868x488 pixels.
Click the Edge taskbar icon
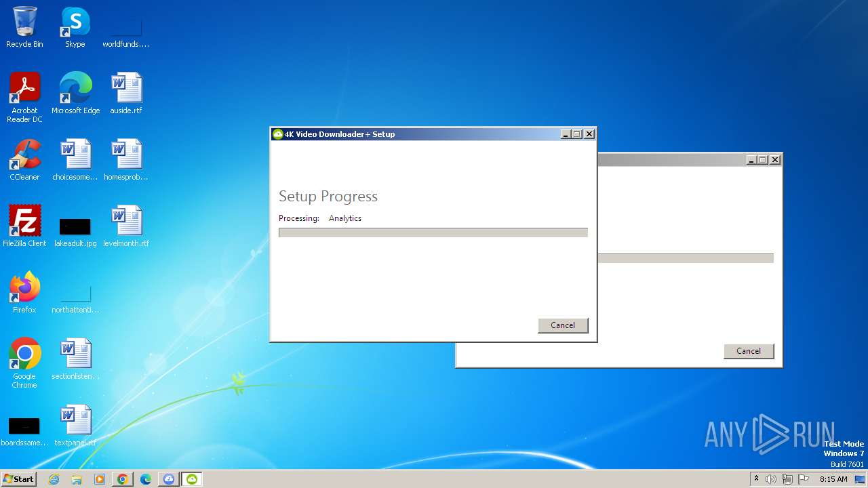point(146,479)
